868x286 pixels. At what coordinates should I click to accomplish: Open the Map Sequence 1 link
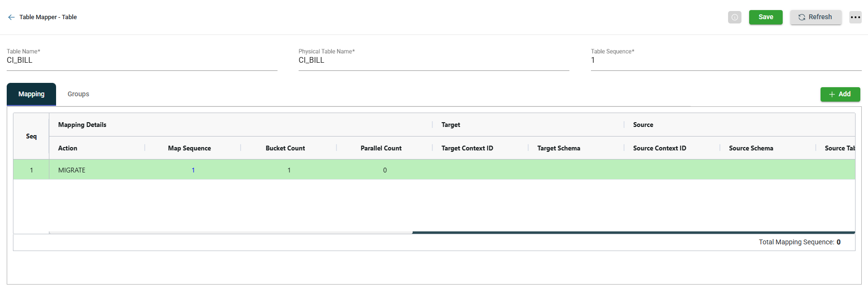pos(193,170)
